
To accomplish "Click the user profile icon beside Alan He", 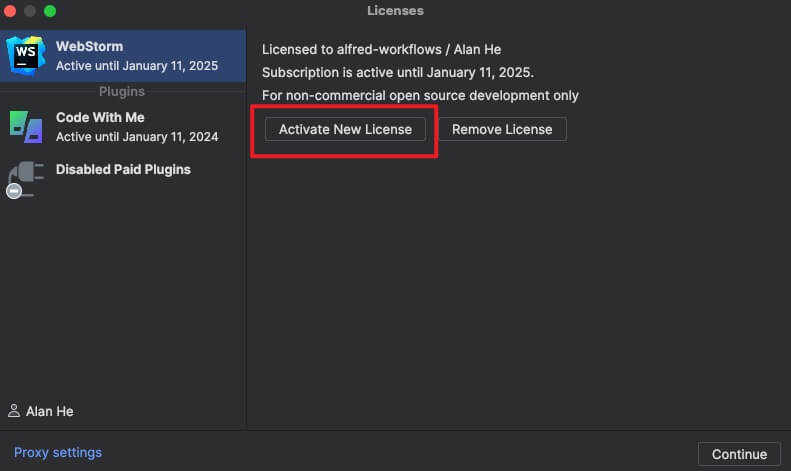I will click(14, 410).
